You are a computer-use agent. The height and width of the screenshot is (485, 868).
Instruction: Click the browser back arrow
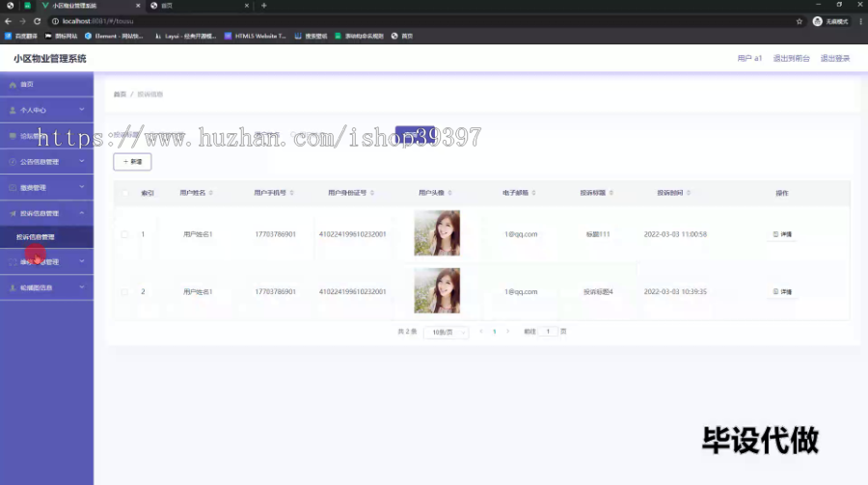tap(8, 21)
